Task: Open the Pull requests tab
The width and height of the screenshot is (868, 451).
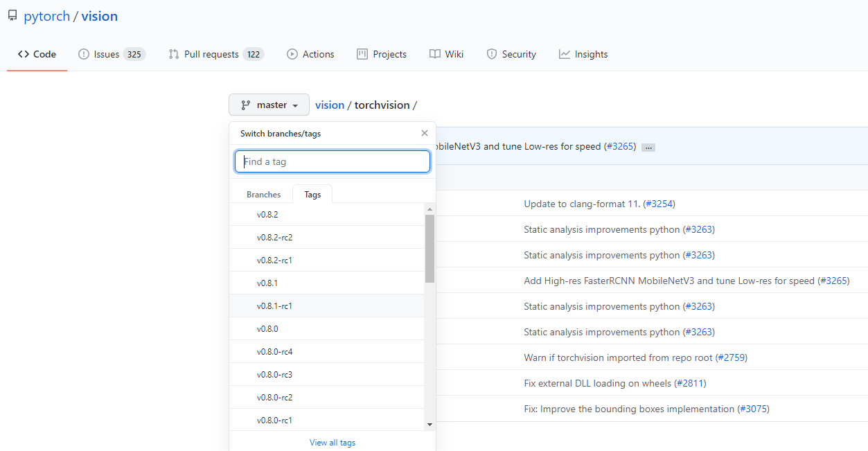Action: (x=216, y=54)
